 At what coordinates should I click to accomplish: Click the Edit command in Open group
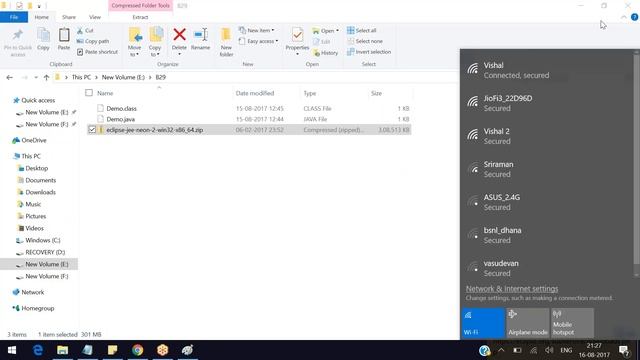322,42
